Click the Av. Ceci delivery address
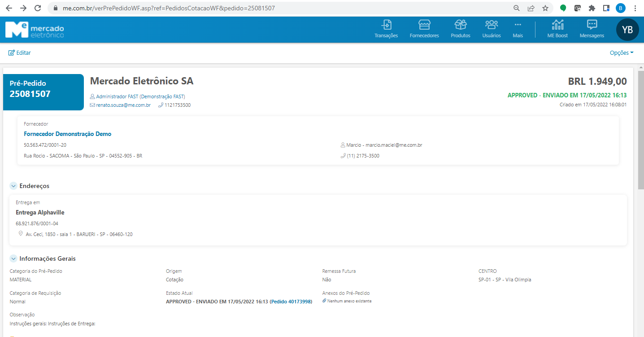 tap(79, 234)
